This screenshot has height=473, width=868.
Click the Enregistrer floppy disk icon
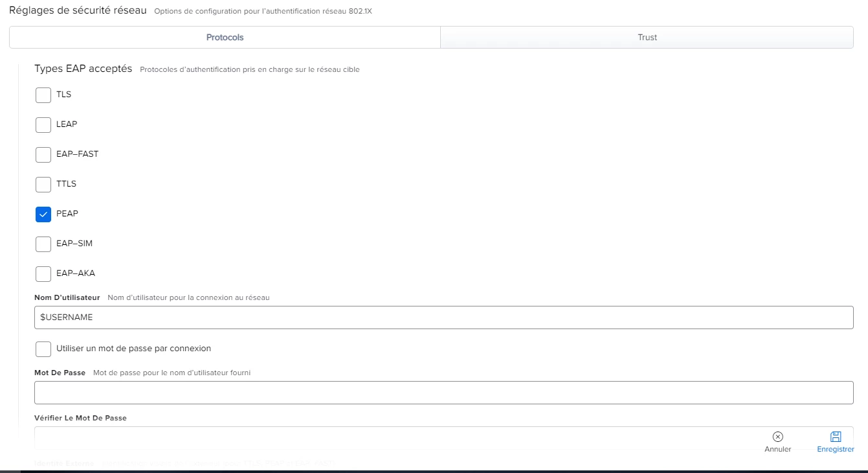[836, 437]
